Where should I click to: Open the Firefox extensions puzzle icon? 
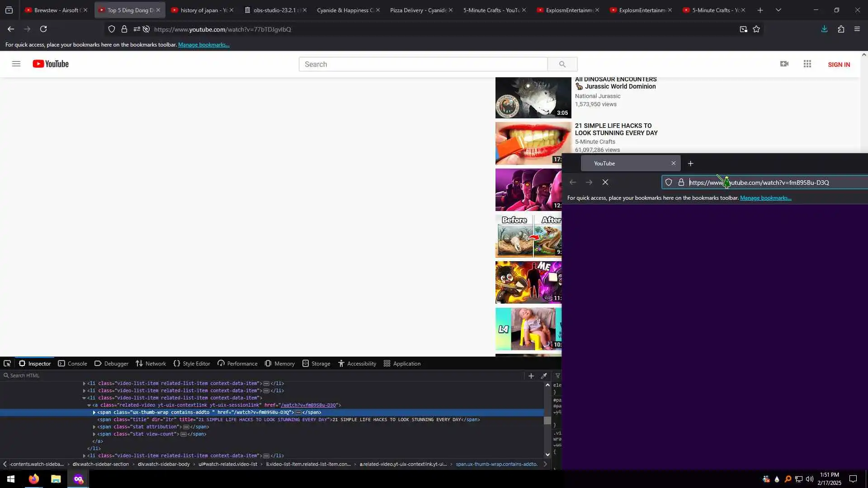(x=841, y=29)
